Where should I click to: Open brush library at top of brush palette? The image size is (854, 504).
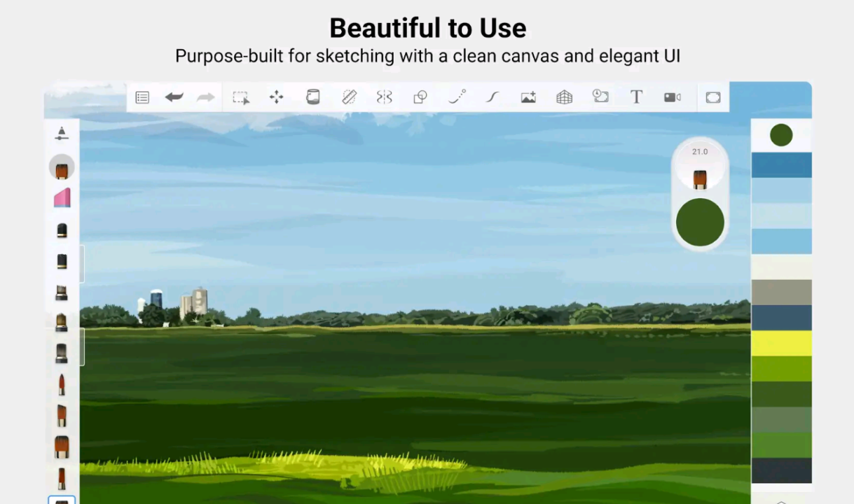(62, 133)
